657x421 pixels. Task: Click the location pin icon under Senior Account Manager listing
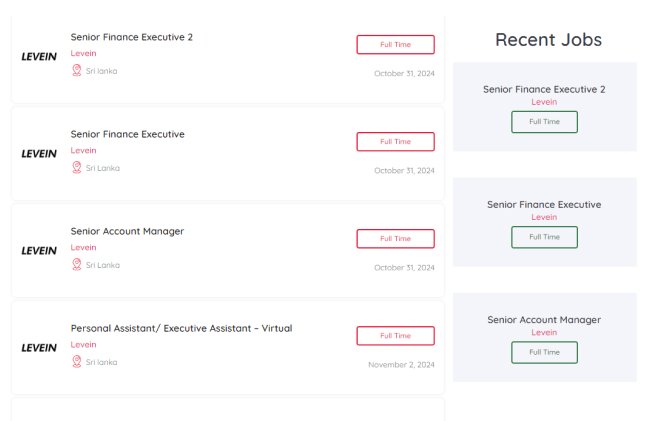(x=77, y=265)
